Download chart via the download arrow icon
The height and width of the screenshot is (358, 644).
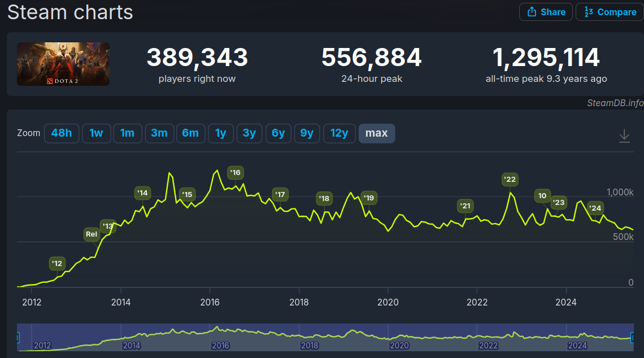click(624, 136)
